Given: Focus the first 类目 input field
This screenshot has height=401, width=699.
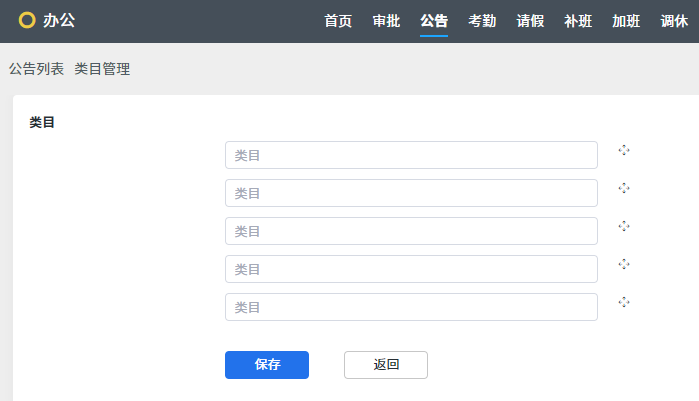Looking at the screenshot, I should click(x=411, y=155).
